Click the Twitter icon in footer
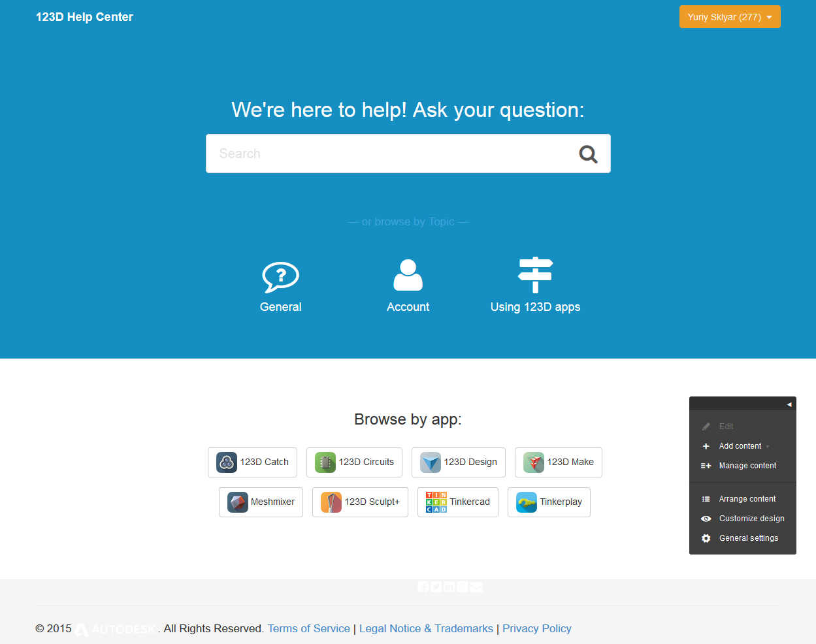 pos(436,587)
